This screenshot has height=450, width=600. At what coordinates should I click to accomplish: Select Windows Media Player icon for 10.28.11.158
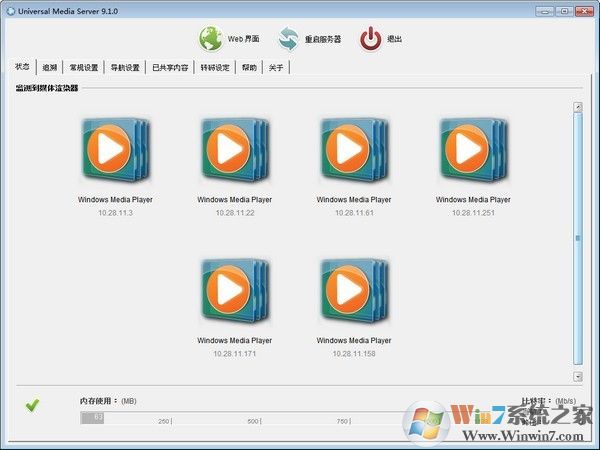[354, 290]
